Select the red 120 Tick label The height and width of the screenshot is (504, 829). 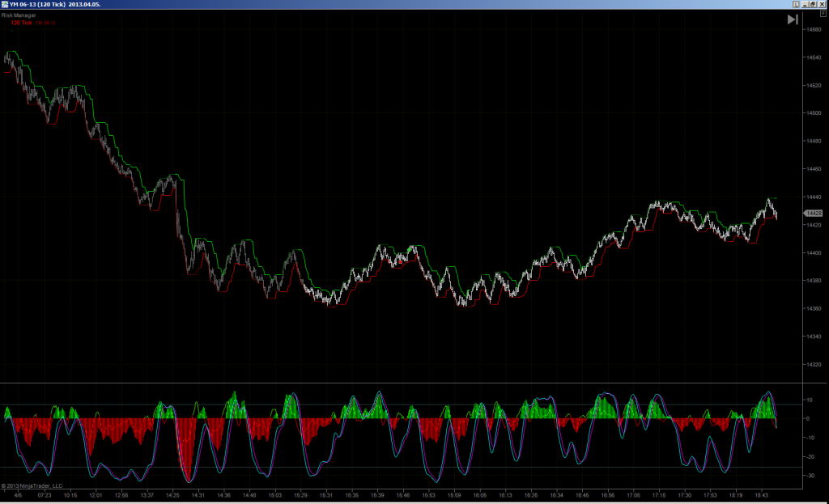click(22, 23)
